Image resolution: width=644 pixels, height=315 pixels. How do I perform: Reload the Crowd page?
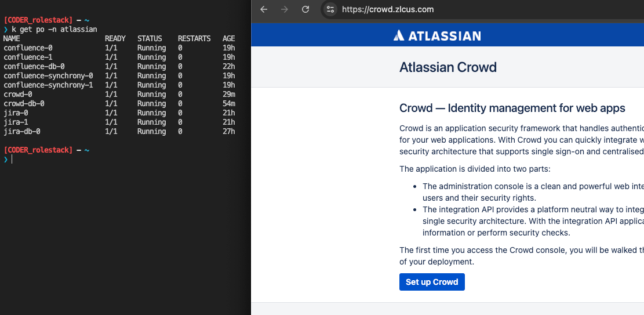tap(305, 9)
